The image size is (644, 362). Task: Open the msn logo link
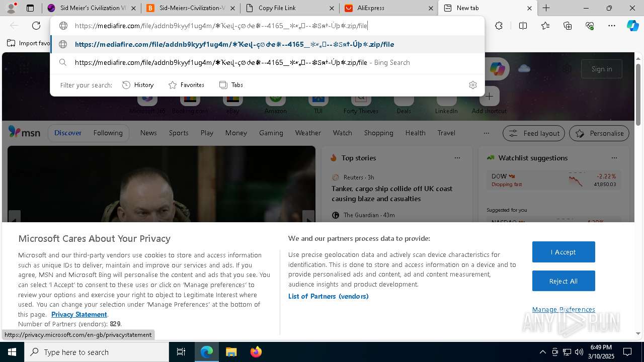click(x=24, y=133)
